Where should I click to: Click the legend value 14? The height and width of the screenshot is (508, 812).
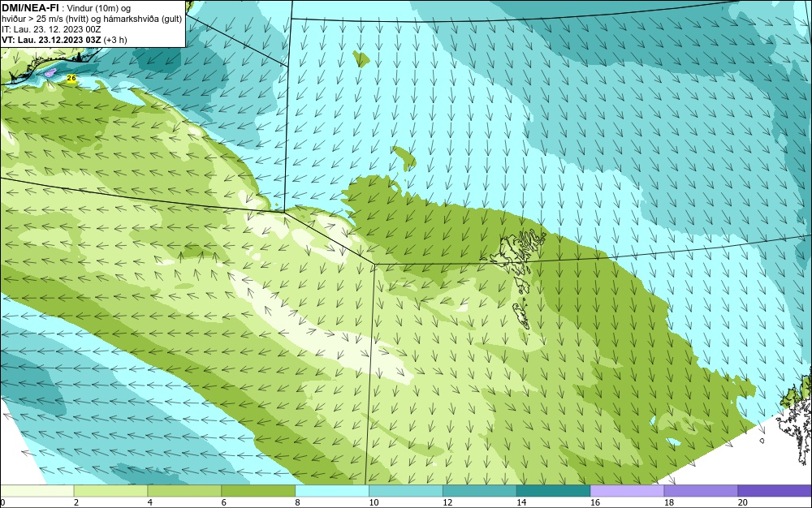pyautogui.click(x=521, y=502)
